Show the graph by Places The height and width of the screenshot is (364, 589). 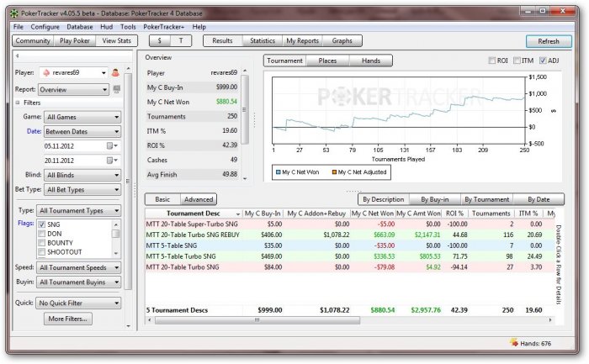click(x=327, y=61)
